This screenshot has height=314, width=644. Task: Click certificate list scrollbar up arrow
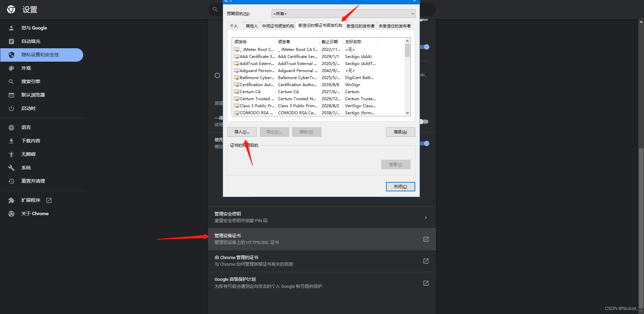click(407, 41)
